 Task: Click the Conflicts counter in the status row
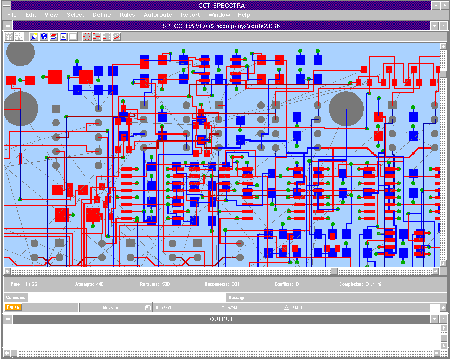click(x=287, y=284)
